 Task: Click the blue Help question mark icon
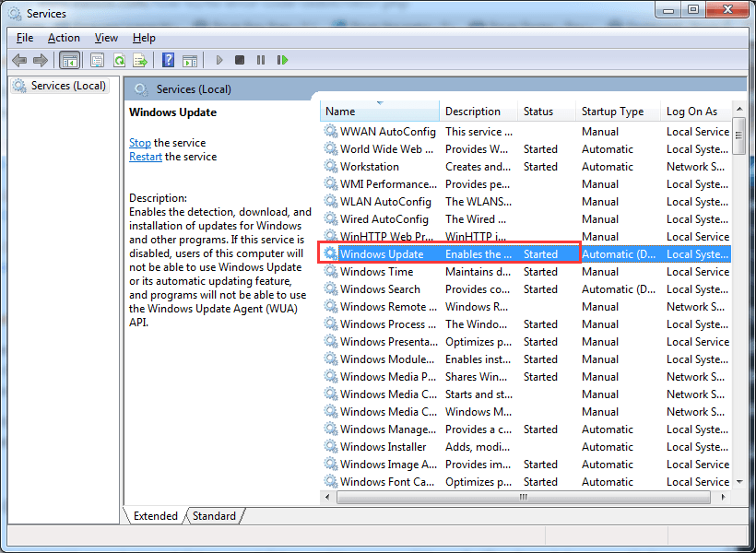pyautogui.click(x=168, y=60)
